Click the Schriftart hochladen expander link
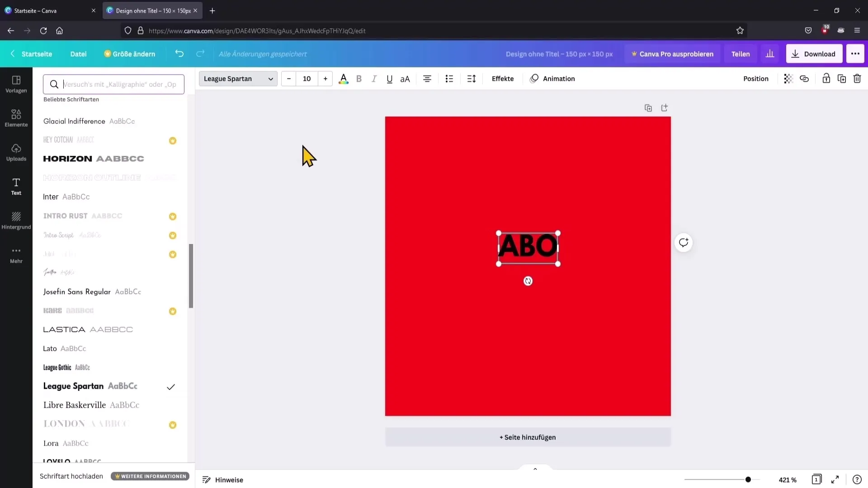The height and width of the screenshot is (488, 868). (71, 475)
